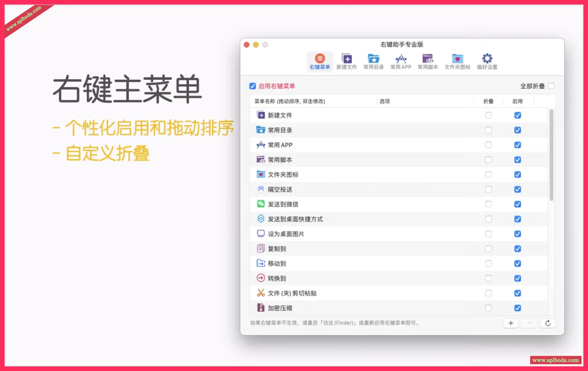Screen dimensions: 588x371
Task: Enable the 全部折叠 checkbox
Action: click(x=551, y=86)
